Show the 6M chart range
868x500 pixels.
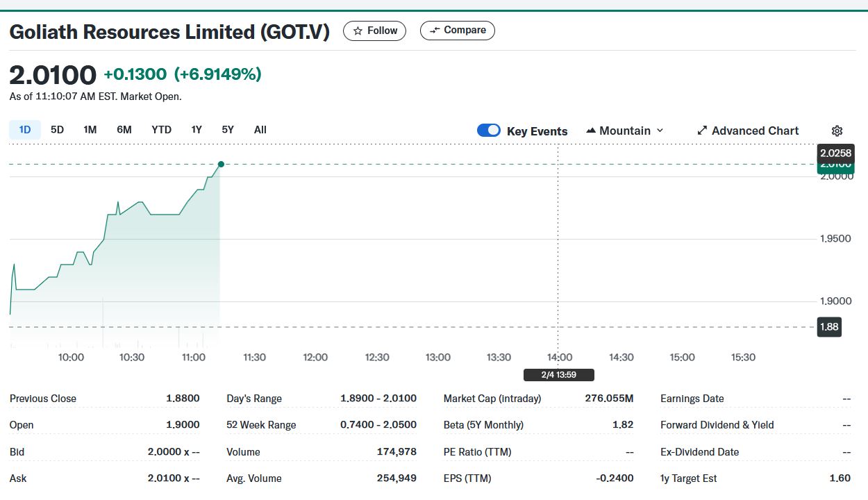(x=124, y=130)
